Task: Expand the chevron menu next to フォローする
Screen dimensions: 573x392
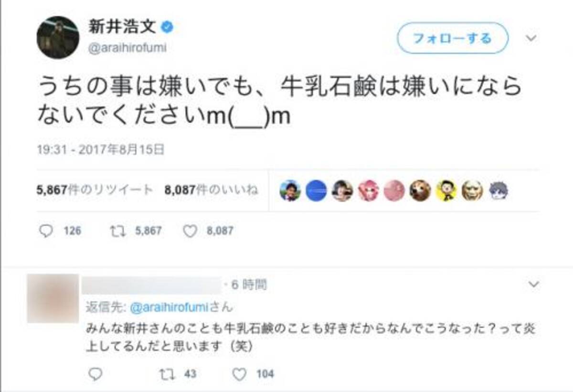Action: (x=531, y=38)
